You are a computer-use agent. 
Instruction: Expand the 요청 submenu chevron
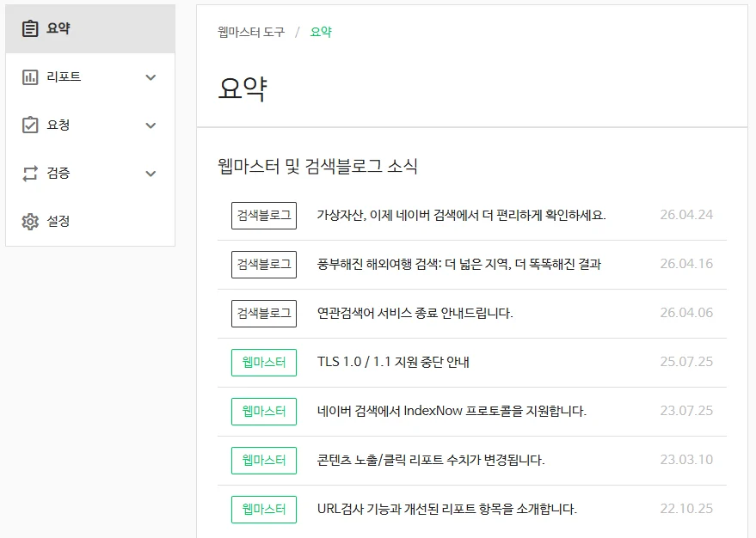click(x=151, y=125)
